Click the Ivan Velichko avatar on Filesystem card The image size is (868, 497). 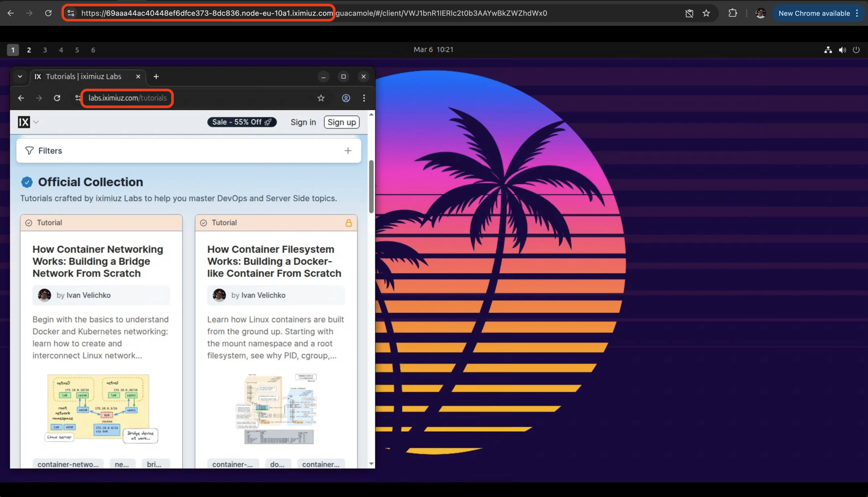point(219,295)
